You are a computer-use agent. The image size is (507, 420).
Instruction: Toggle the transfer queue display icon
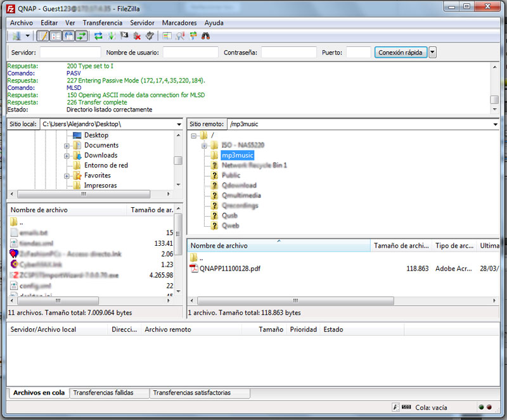82,36
